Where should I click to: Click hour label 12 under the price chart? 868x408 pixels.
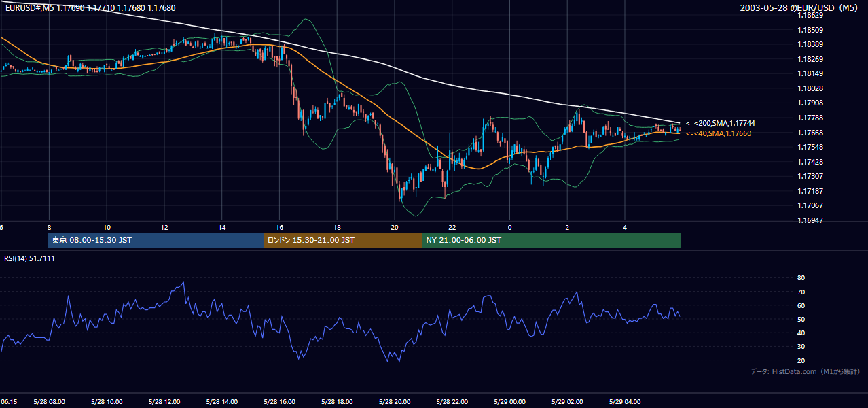pyautogui.click(x=164, y=227)
